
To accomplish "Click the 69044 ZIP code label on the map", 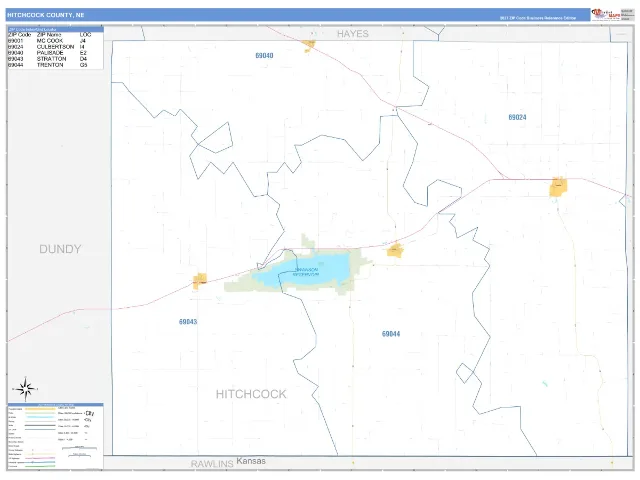I will [391, 334].
